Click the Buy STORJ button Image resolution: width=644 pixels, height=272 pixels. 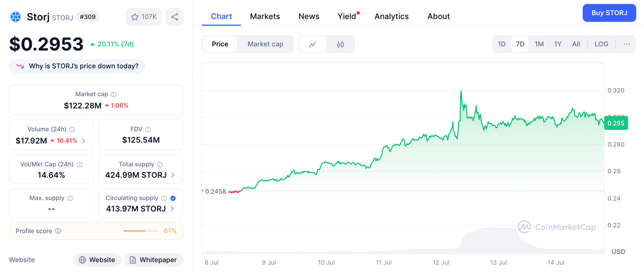click(609, 13)
